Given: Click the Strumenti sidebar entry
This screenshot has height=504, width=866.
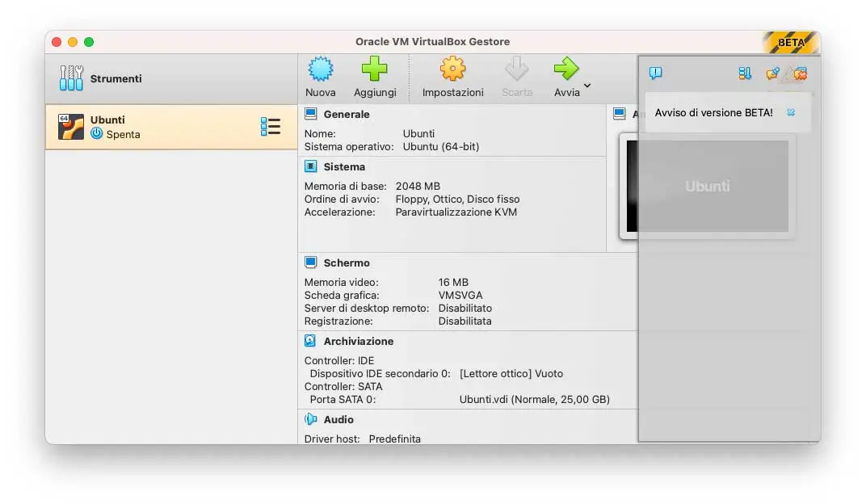Looking at the screenshot, I should [x=116, y=78].
